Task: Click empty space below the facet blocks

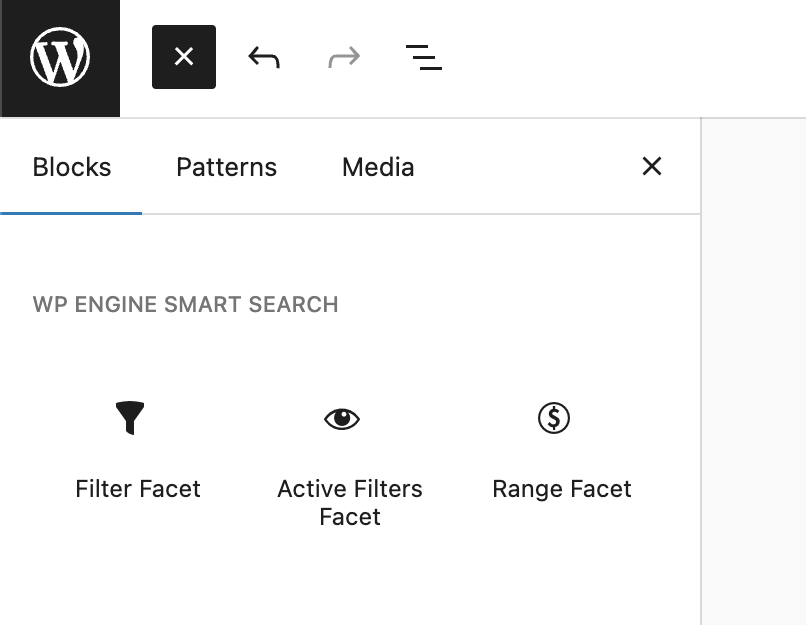Action: tap(350, 585)
